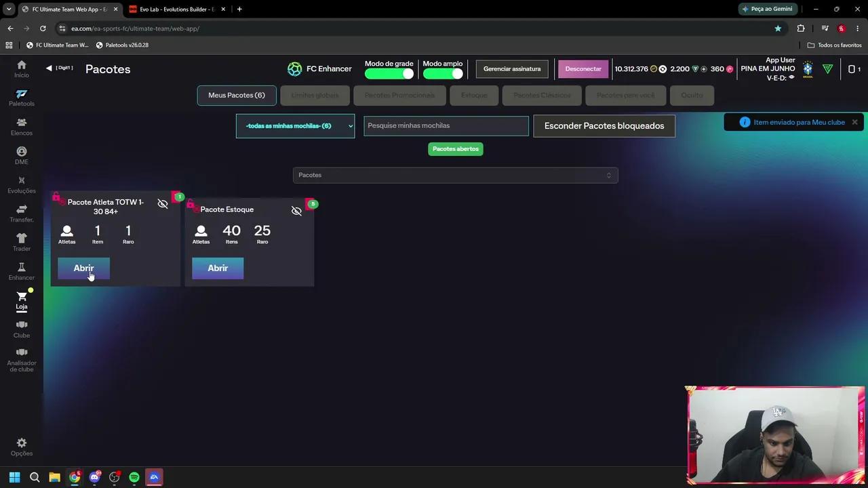Dismiss the Item enviado notification
Viewport: 868px width, 488px height.
pos(854,122)
